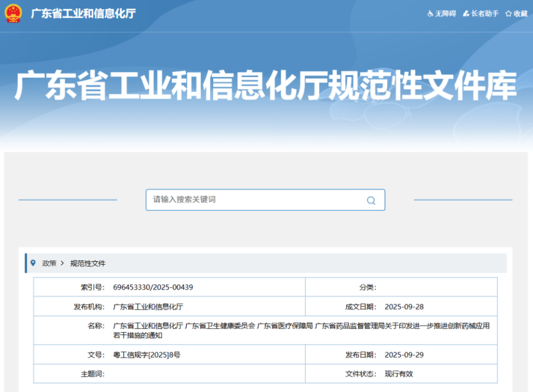The image size is (533, 392).
Task: Enable the 无障碍 accessibility icon
Action: (431, 14)
